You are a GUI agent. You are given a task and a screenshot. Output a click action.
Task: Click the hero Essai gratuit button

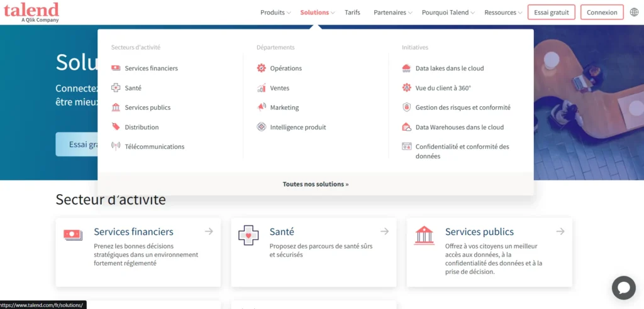[x=77, y=144]
